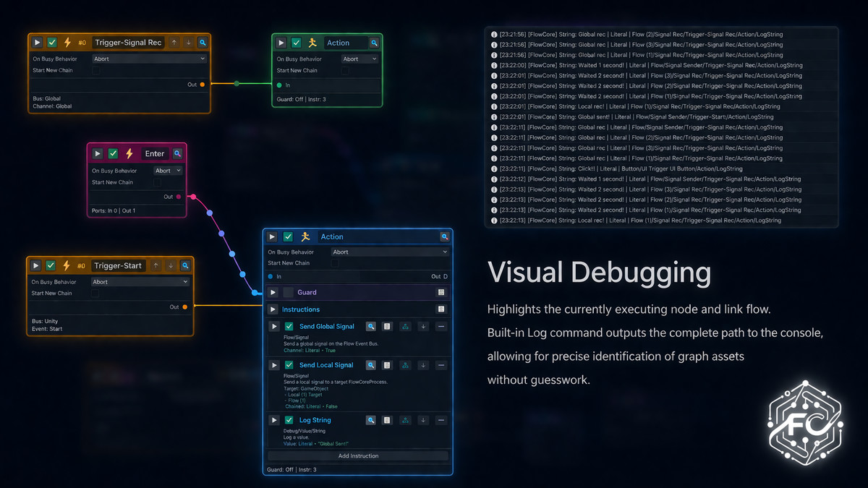868x488 pixels.
Task: Click the "Bus: Unity" text on Trigger-Start node
Action: coord(45,321)
